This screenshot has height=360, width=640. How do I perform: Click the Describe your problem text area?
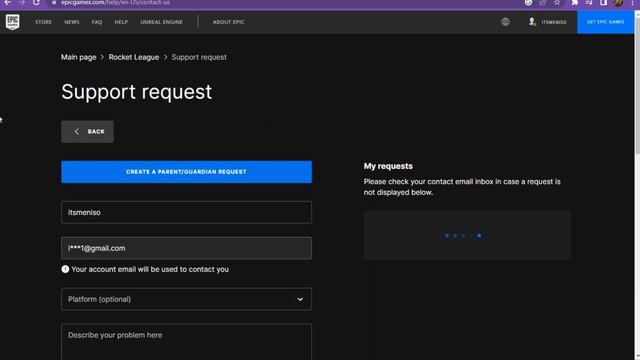pos(187,342)
